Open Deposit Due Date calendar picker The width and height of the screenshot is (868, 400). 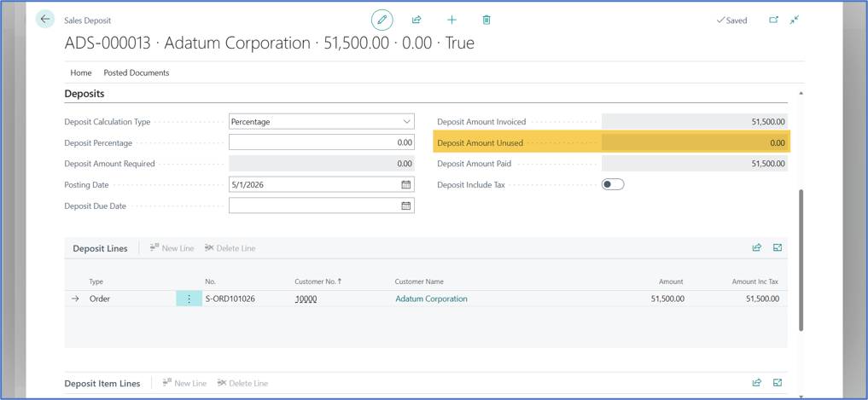405,206
